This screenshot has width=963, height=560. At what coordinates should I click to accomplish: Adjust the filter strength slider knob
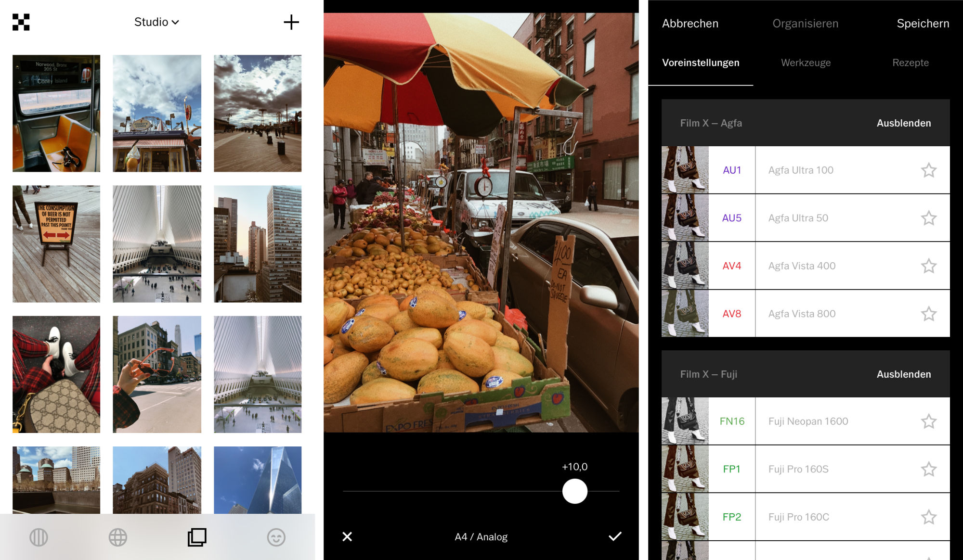pyautogui.click(x=575, y=491)
